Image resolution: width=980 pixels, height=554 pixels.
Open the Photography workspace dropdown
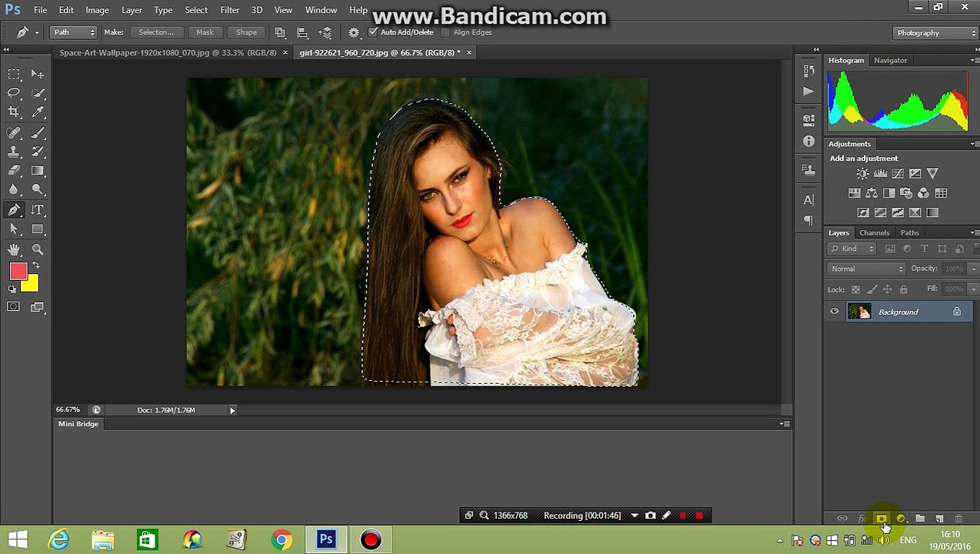(936, 33)
